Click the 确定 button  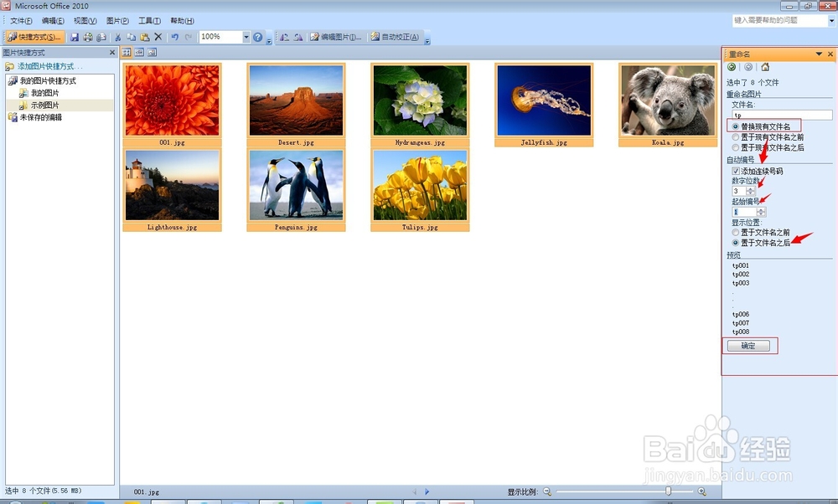tap(748, 346)
